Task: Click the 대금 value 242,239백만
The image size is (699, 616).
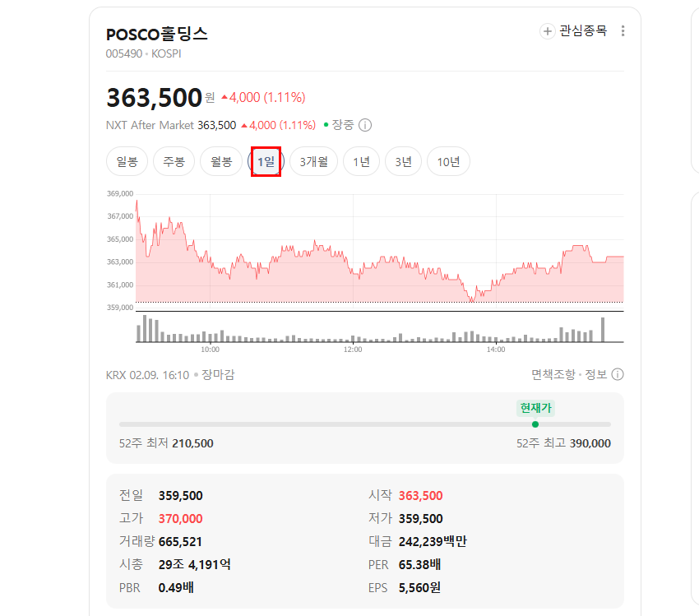Action: [x=433, y=541]
